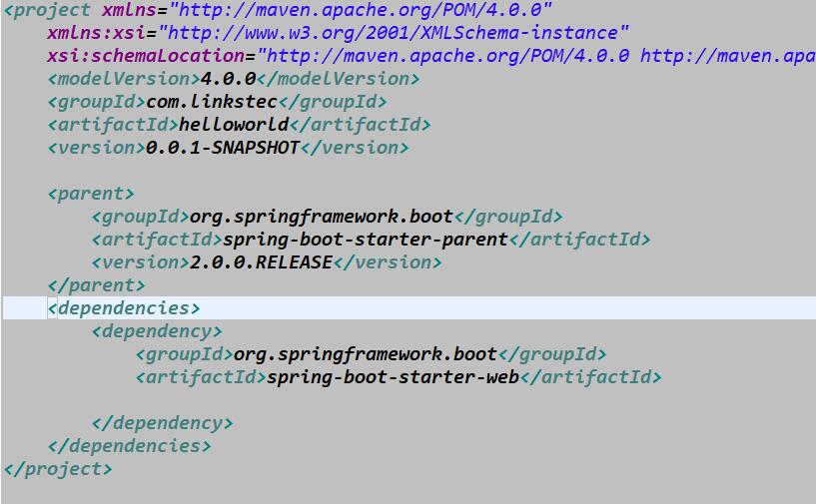This screenshot has width=816, height=504.
Task: Click the opening dependency tag
Action: (x=157, y=331)
